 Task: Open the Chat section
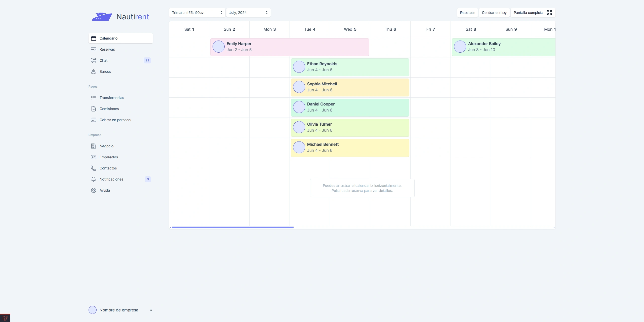pyautogui.click(x=121, y=60)
